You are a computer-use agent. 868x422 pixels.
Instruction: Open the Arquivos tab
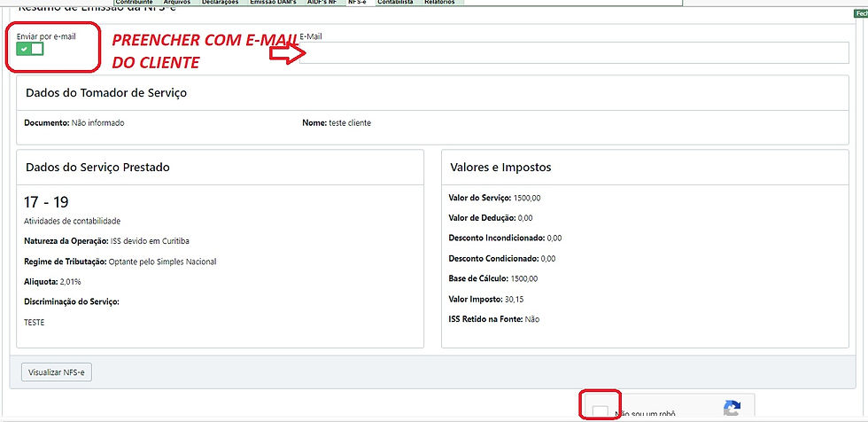click(177, 2)
